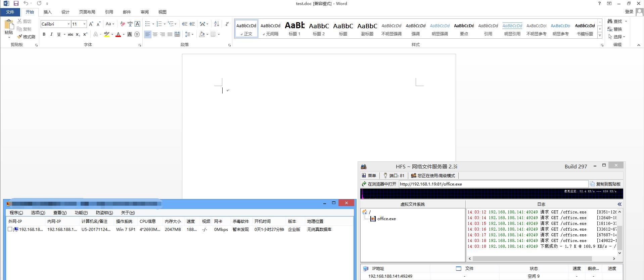Expand the styles gallery with the More arrow
This screenshot has width=644, height=280.
pyautogui.click(x=600, y=36)
